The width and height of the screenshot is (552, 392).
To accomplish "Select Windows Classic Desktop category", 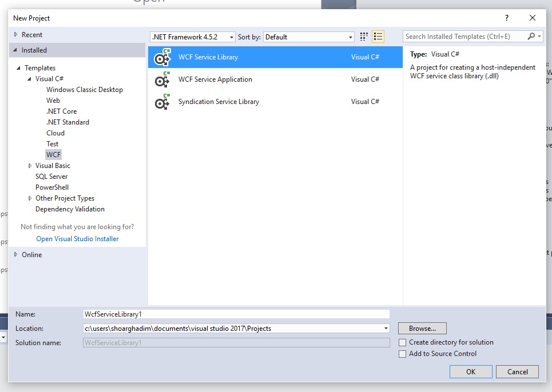I will click(x=85, y=90).
